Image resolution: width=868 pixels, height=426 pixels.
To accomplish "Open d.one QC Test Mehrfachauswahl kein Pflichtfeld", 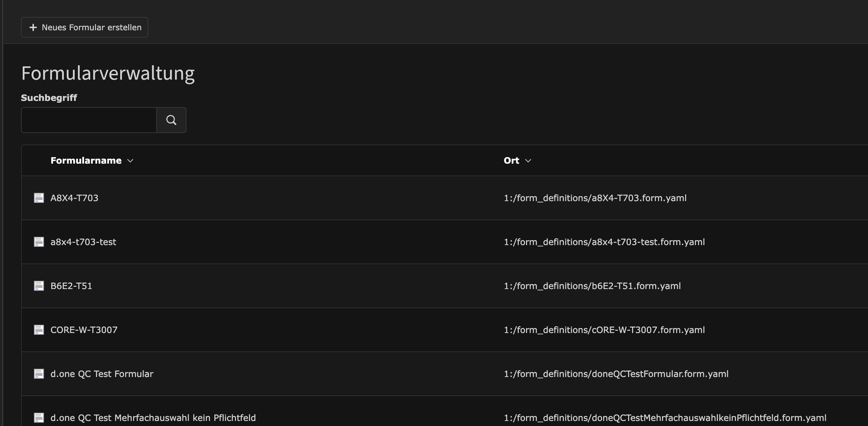I will coord(153,418).
